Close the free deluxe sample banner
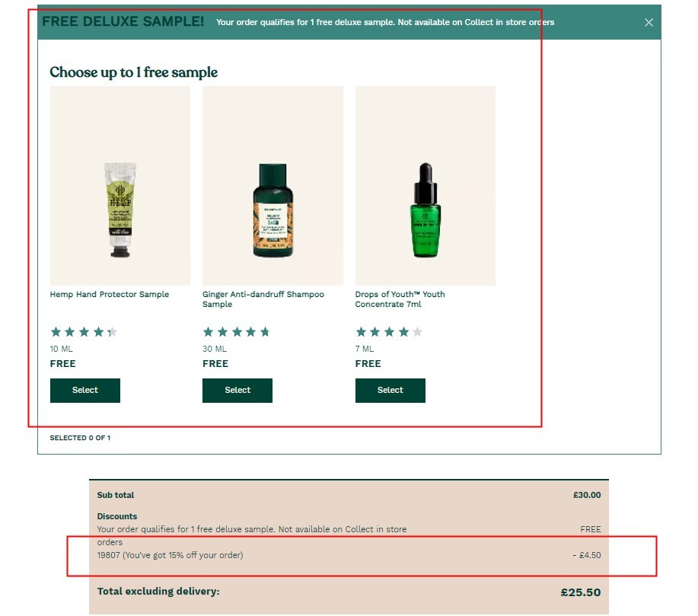This screenshot has width=698, height=616. pos(649,22)
